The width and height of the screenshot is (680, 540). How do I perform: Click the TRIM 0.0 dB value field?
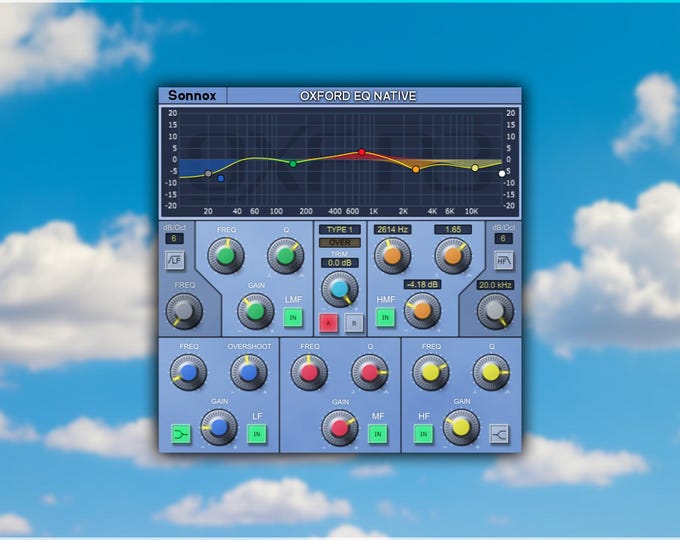pyautogui.click(x=340, y=263)
